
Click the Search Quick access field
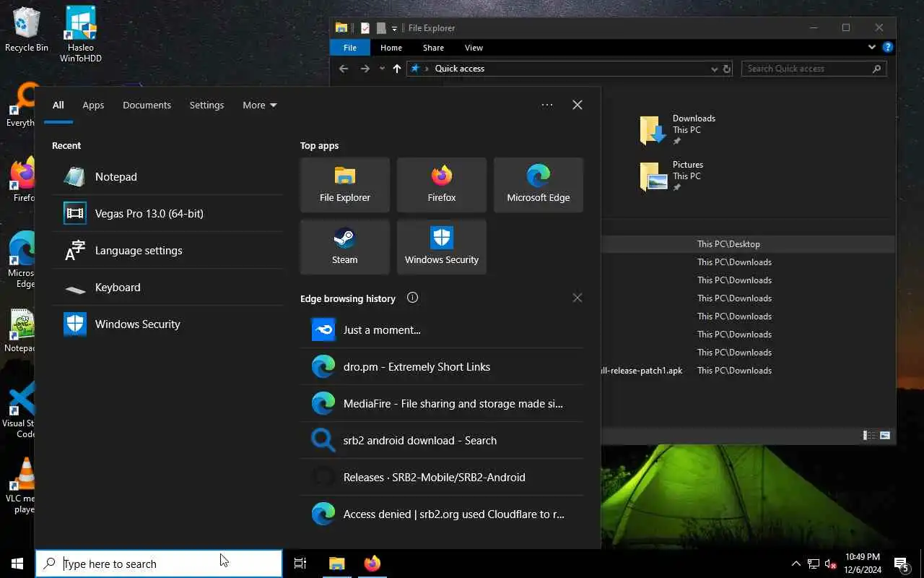tap(814, 69)
